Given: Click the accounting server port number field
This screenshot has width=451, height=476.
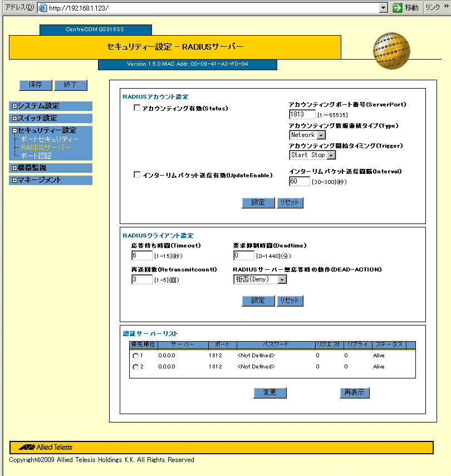Looking at the screenshot, I should click(302, 114).
